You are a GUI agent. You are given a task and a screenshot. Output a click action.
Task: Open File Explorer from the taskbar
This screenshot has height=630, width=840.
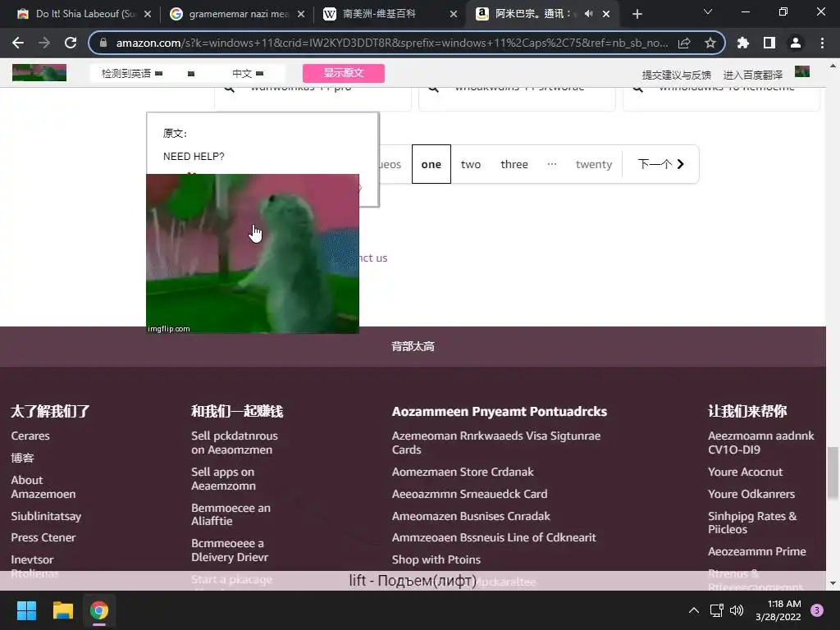pyautogui.click(x=62, y=610)
